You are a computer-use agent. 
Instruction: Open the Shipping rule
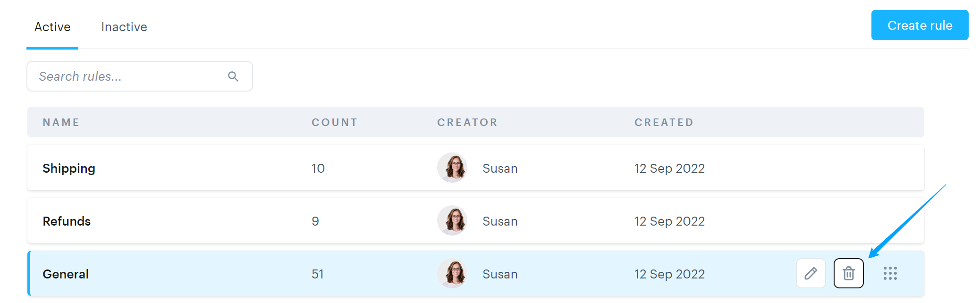(69, 168)
